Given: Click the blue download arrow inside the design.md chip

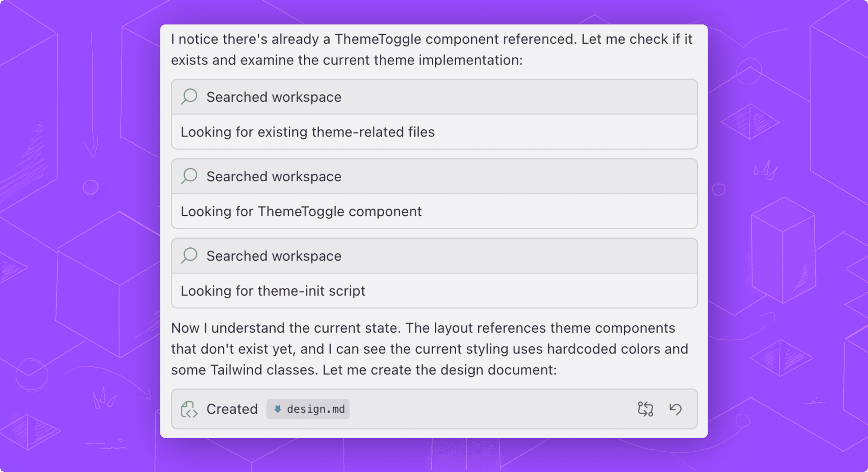Looking at the screenshot, I should [278, 409].
